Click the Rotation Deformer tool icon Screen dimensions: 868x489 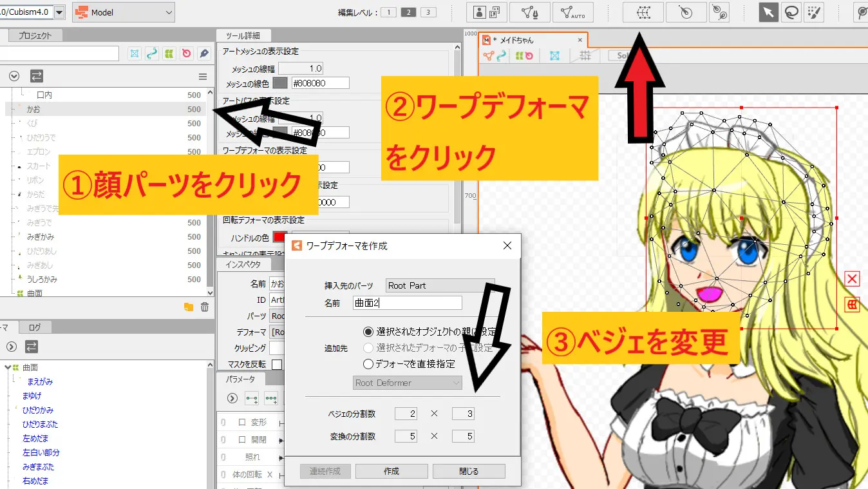tap(686, 12)
